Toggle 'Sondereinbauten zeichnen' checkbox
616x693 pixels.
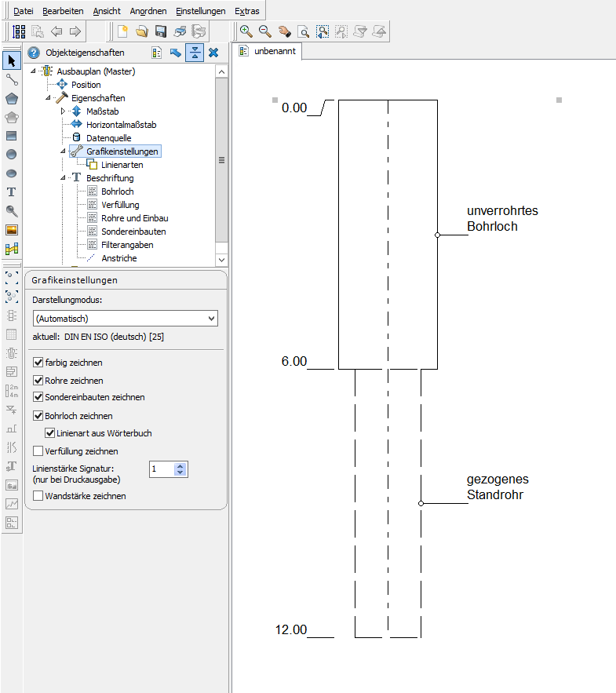click(x=38, y=397)
